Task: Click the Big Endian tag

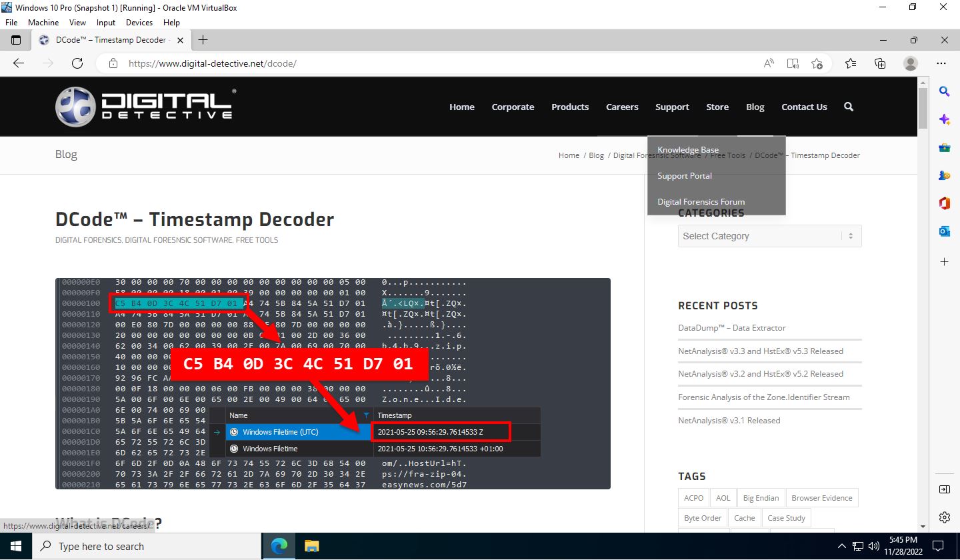Action: click(x=761, y=498)
